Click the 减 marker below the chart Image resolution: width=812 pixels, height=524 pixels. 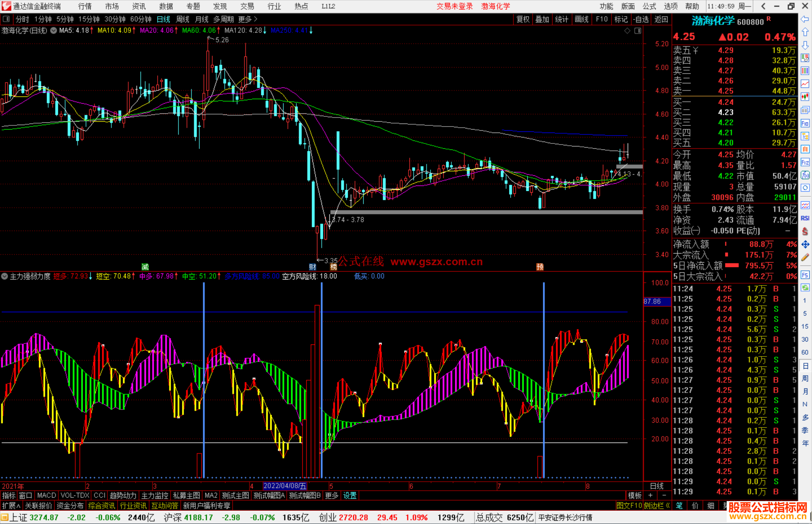(145, 267)
